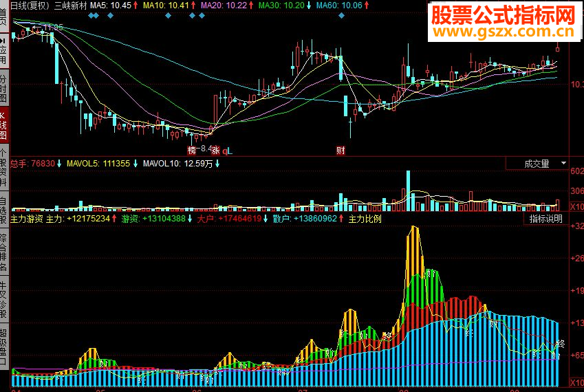Click the first blue diamond event marker
Image resolution: width=584 pixels, height=392 pixels.
91,16
